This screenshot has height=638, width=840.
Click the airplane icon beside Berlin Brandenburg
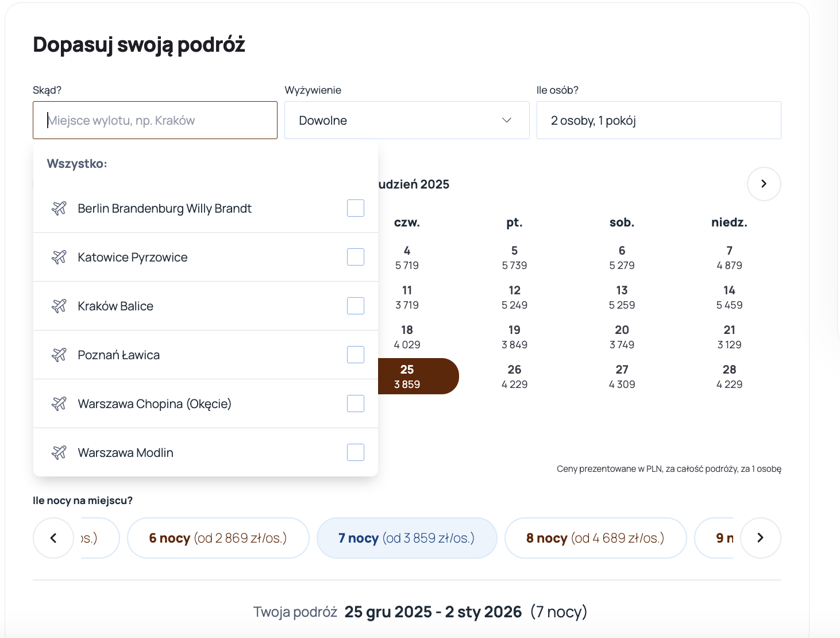coord(59,208)
